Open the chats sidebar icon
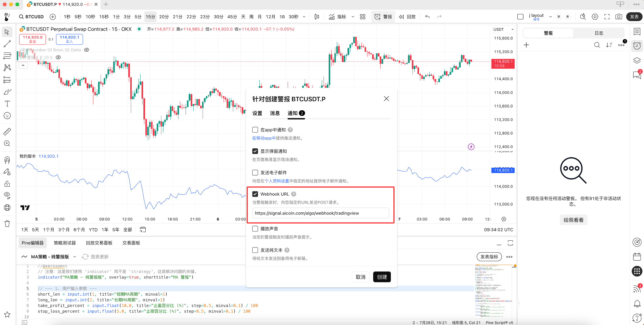 click(x=637, y=75)
